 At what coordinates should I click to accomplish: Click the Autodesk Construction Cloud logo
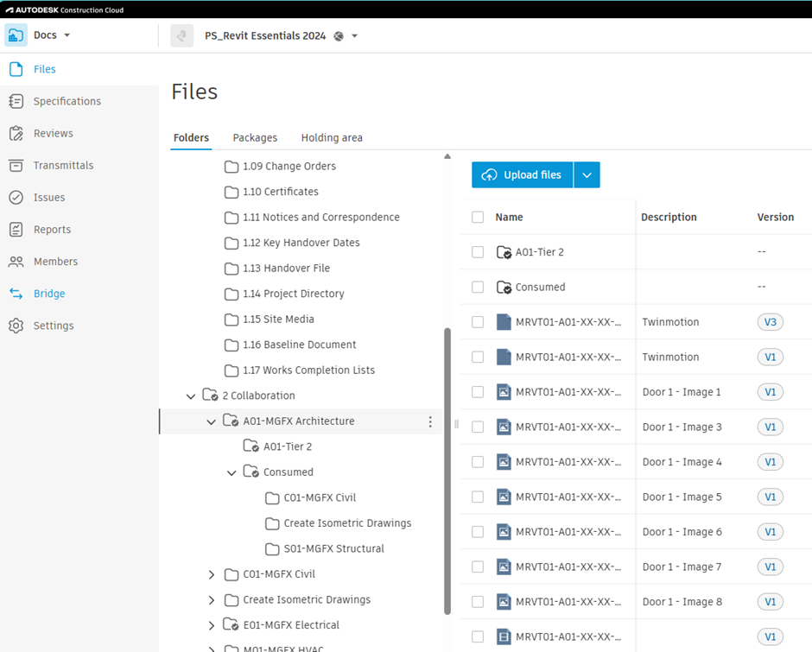65,9
